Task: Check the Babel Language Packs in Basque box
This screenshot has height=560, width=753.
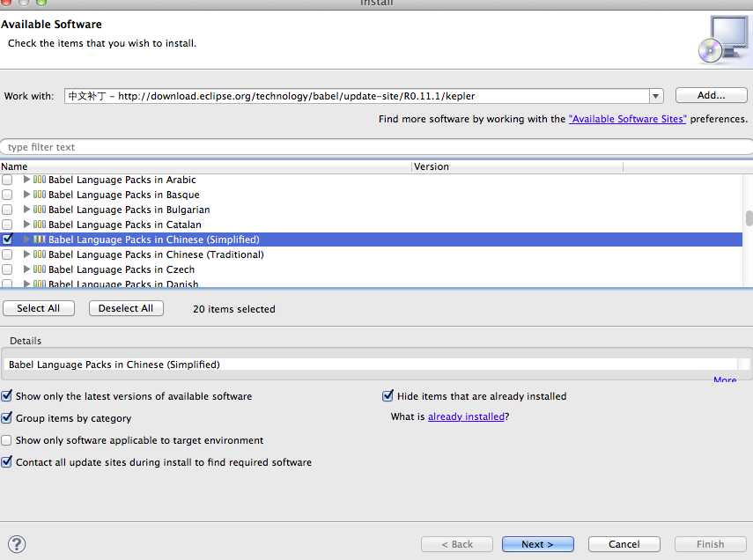Action: 7,195
